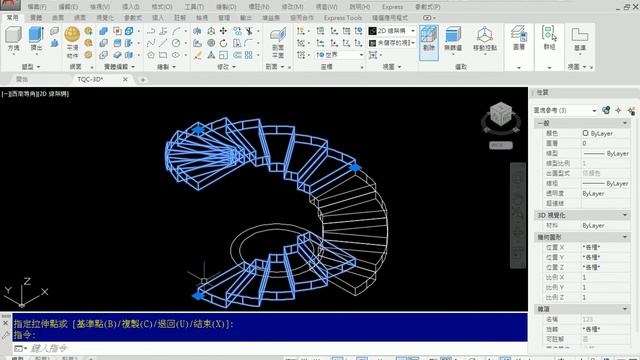Open the UCS 世界 (World) dropdown
This screenshot has height=360, width=640.
(x=340, y=55)
